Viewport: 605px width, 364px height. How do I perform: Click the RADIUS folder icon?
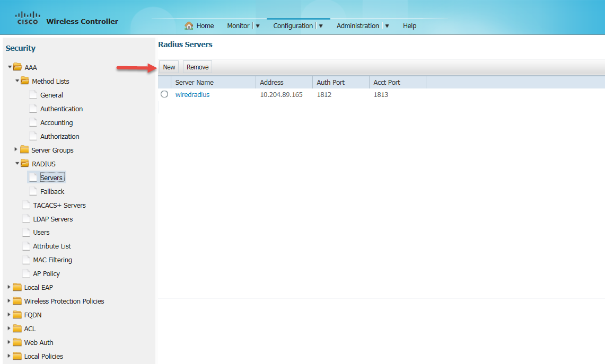coord(25,164)
